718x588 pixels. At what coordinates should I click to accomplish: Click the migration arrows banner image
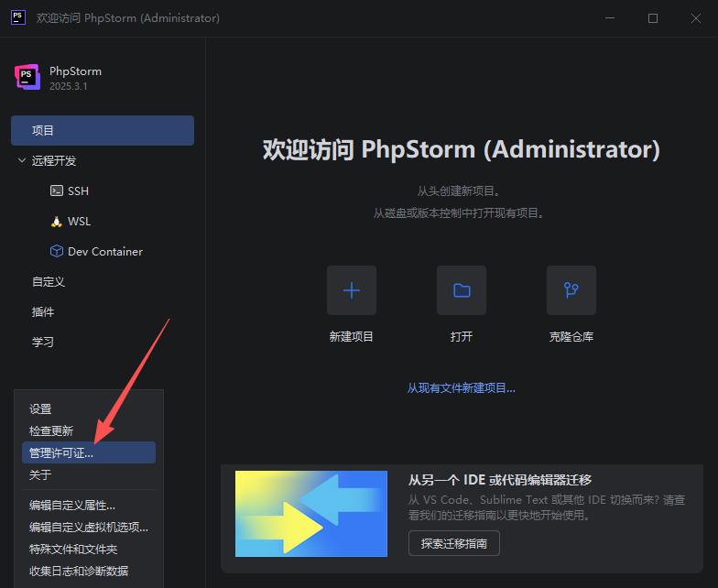tap(311, 514)
